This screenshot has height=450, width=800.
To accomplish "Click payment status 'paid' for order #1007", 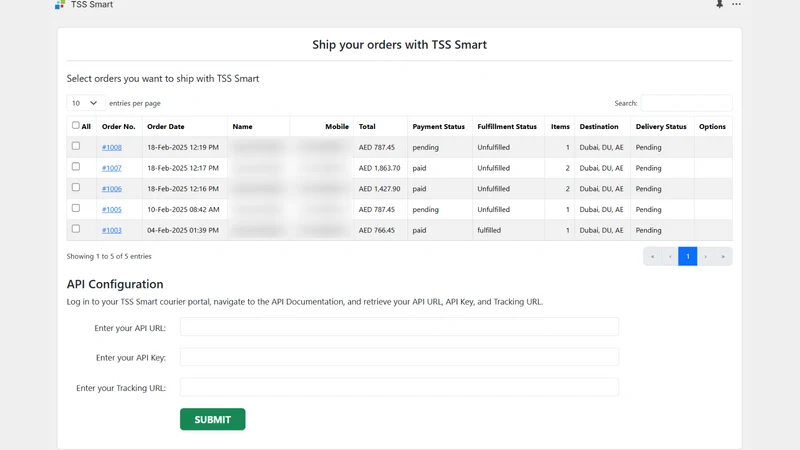I will (x=419, y=168).
